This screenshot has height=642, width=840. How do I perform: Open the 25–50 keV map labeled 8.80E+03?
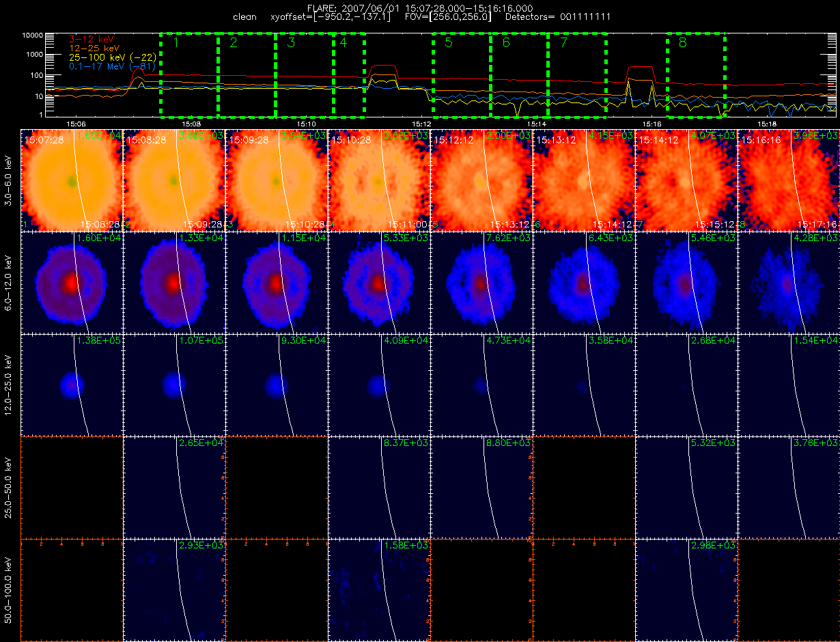(481, 487)
